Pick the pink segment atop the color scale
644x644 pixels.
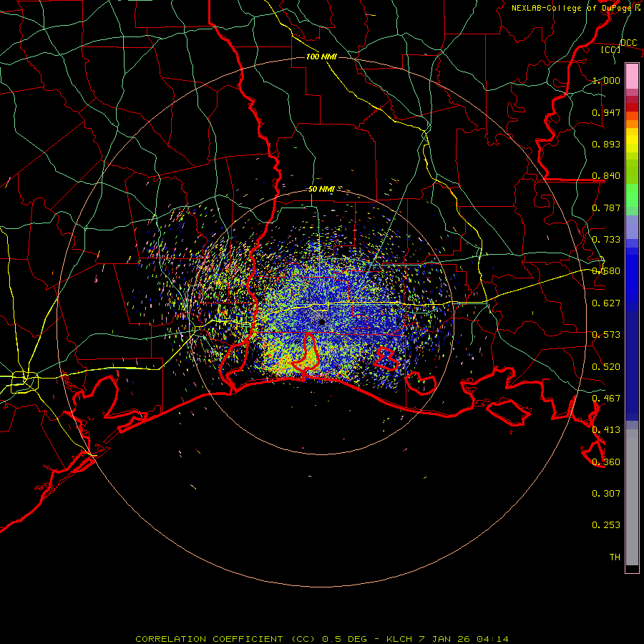coord(632,76)
